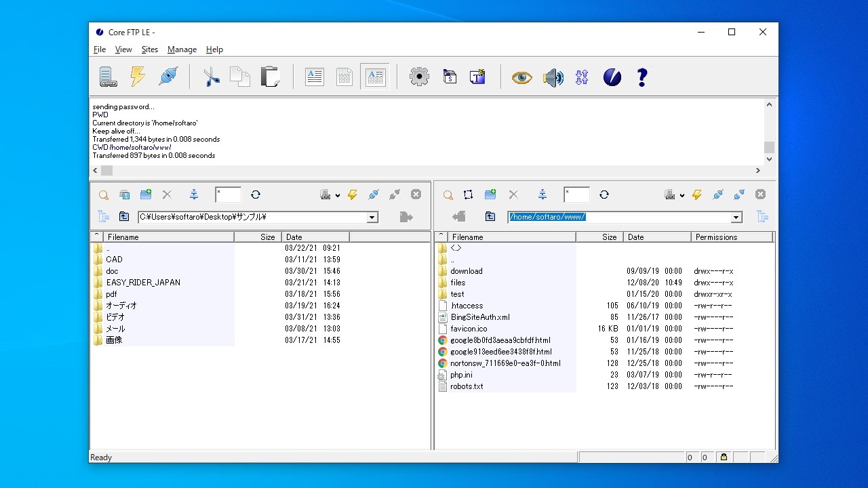
Task: Open the View menu
Action: 123,49
